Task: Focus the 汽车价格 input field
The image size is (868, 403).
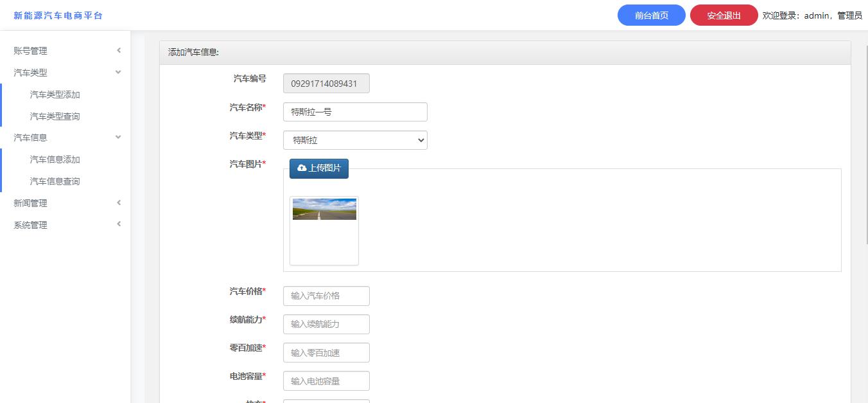Action: [326, 296]
